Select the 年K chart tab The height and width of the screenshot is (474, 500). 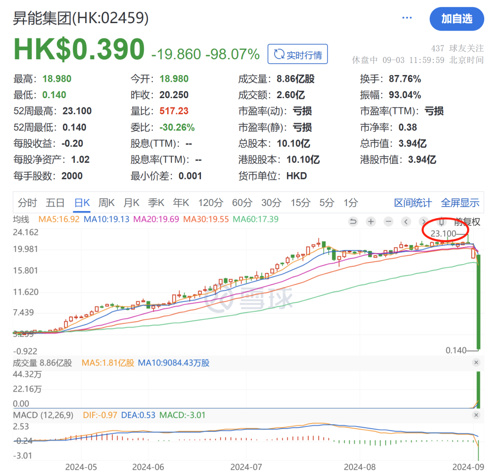[x=181, y=202]
